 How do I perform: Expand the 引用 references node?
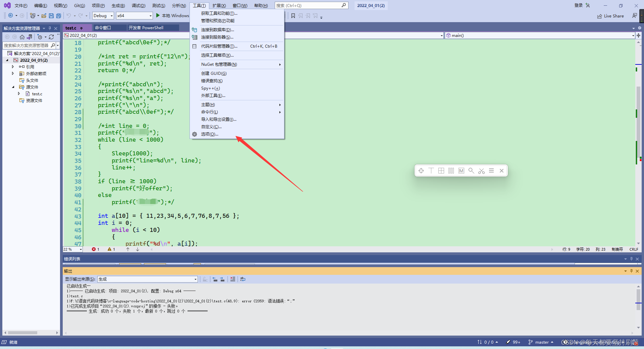point(13,67)
